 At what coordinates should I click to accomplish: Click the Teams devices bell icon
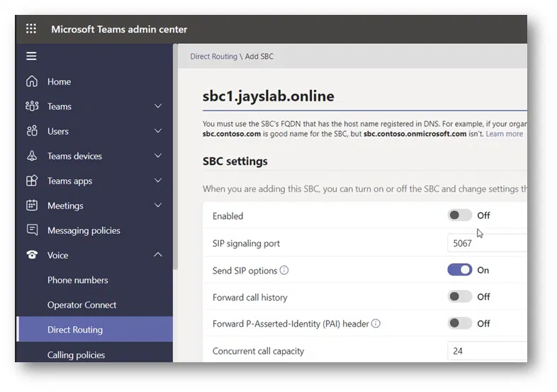pyautogui.click(x=31, y=156)
